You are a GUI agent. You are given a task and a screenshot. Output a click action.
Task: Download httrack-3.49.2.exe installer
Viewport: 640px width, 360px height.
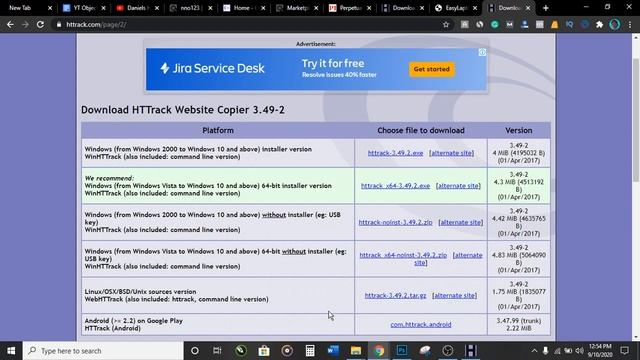(395, 153)
